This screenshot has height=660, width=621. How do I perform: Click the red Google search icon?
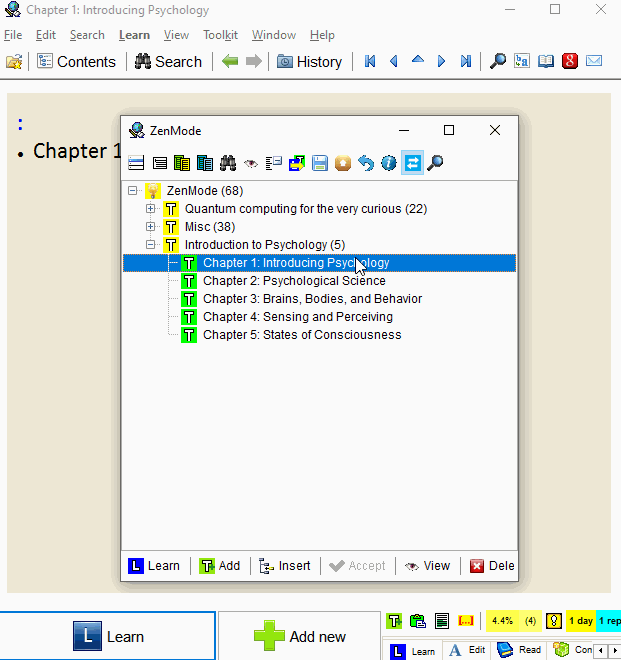570,61
